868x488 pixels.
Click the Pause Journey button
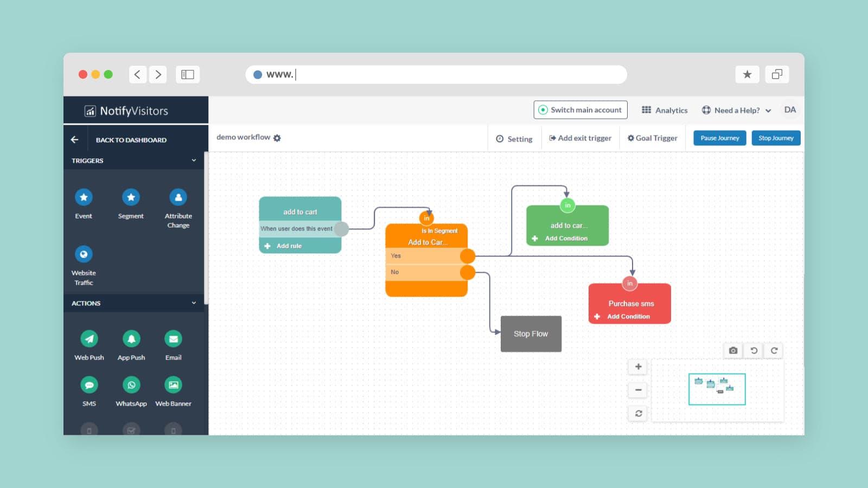coord(719,138)
